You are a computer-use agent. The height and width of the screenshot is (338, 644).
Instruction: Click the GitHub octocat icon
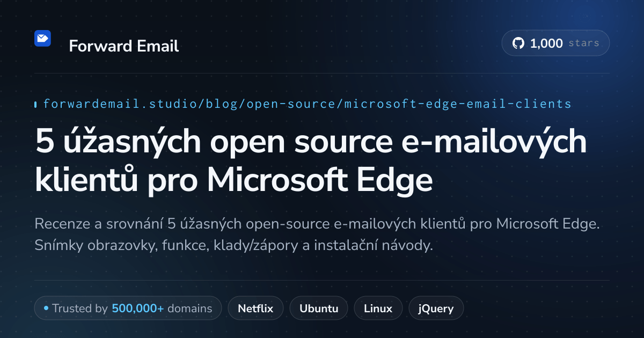coord(518,43)
